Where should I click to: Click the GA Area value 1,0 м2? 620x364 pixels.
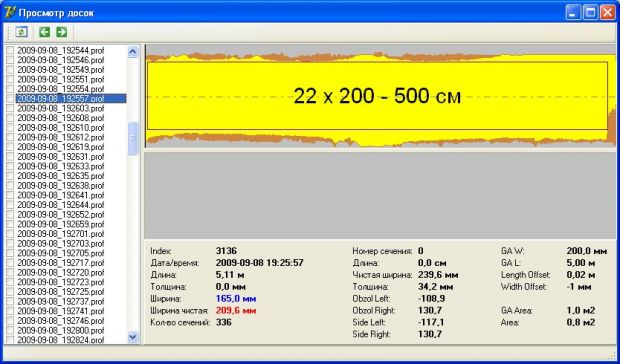coord(581,310)
